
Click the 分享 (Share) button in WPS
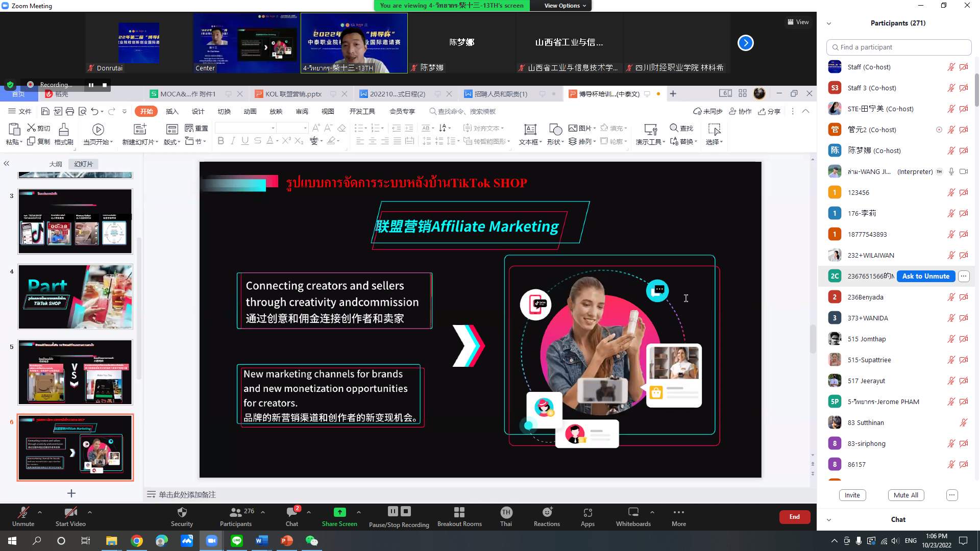pos(769,111)
